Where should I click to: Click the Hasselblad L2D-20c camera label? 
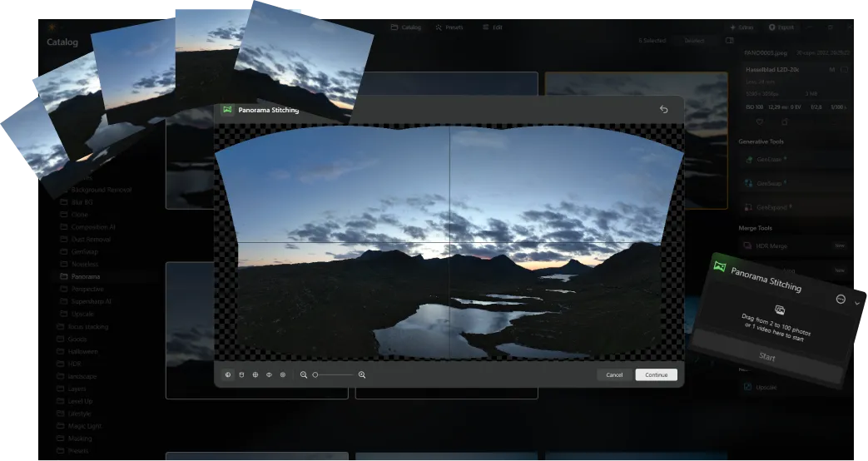point(772,70)
